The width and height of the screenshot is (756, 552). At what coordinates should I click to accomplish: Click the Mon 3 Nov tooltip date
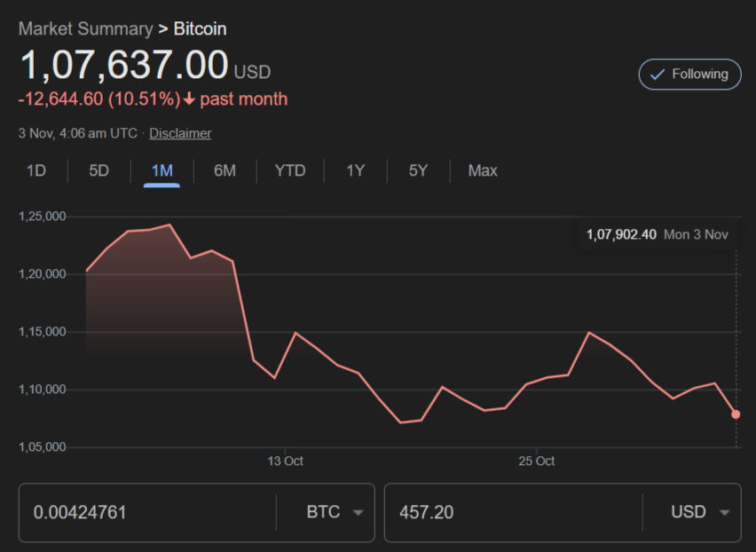point(696,235)
